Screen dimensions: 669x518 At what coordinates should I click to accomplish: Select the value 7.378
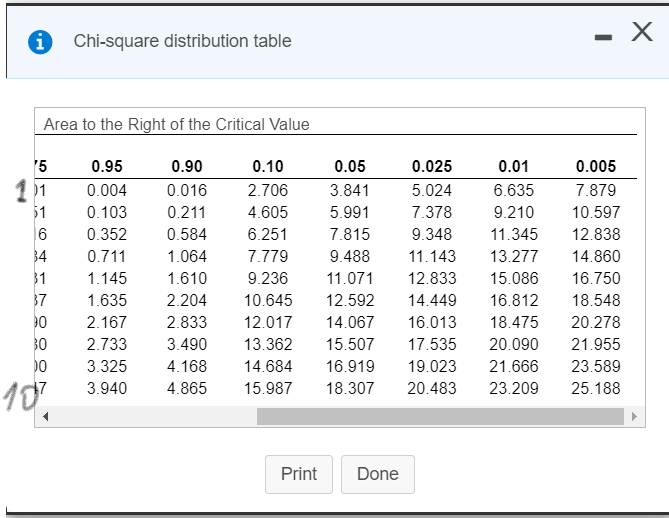click(432, 212)
